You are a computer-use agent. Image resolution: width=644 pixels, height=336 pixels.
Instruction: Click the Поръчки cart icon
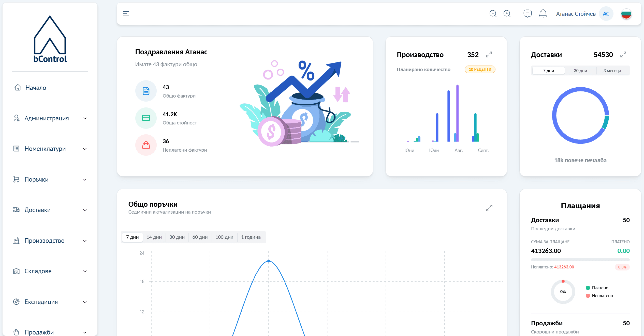pyautogui.click(x=16, y=179)
